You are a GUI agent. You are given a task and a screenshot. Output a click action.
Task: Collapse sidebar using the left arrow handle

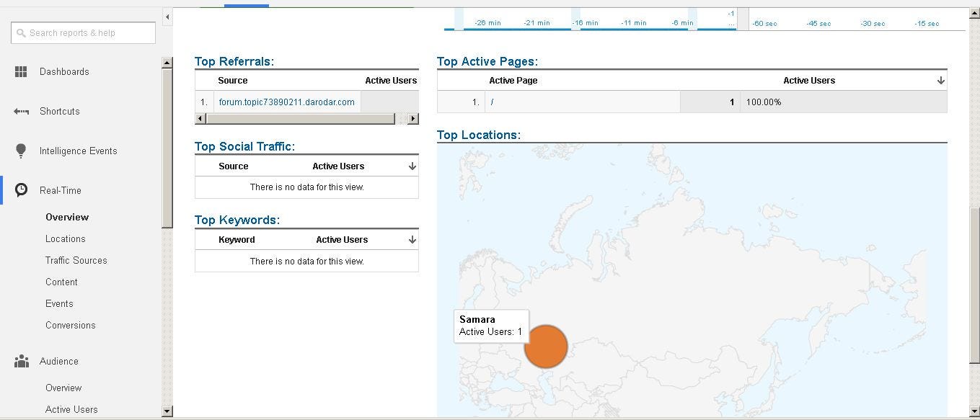[167, 17]
